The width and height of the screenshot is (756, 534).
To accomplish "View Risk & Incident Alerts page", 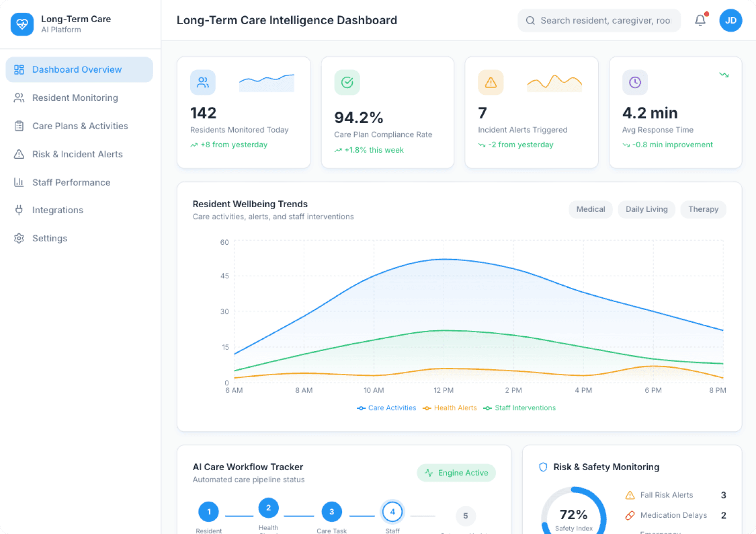I will tap(77, 154).
